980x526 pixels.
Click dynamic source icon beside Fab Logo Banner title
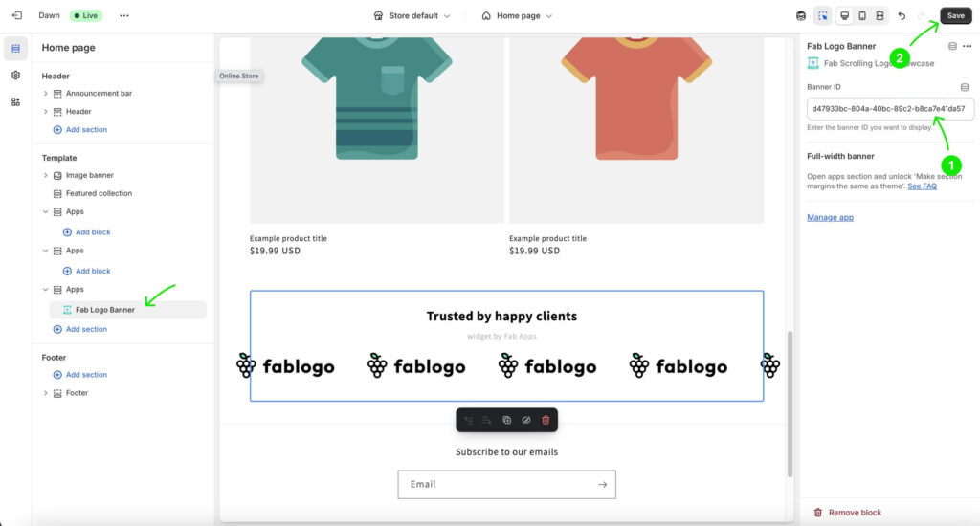[952, 46]
